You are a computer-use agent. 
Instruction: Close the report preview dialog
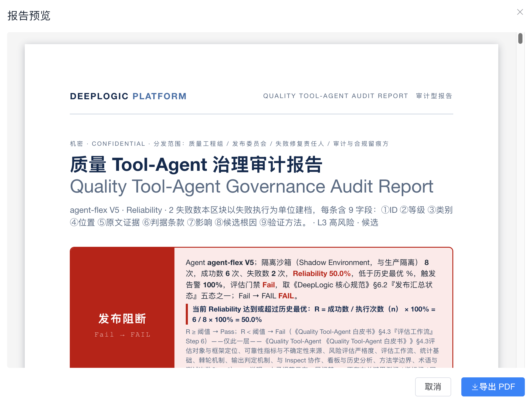(520, 12)
